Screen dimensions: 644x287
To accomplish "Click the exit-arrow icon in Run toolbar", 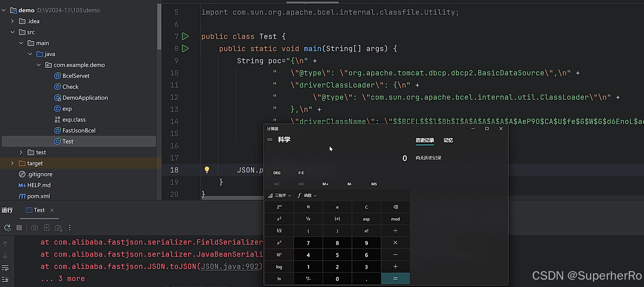I will 47,228.
